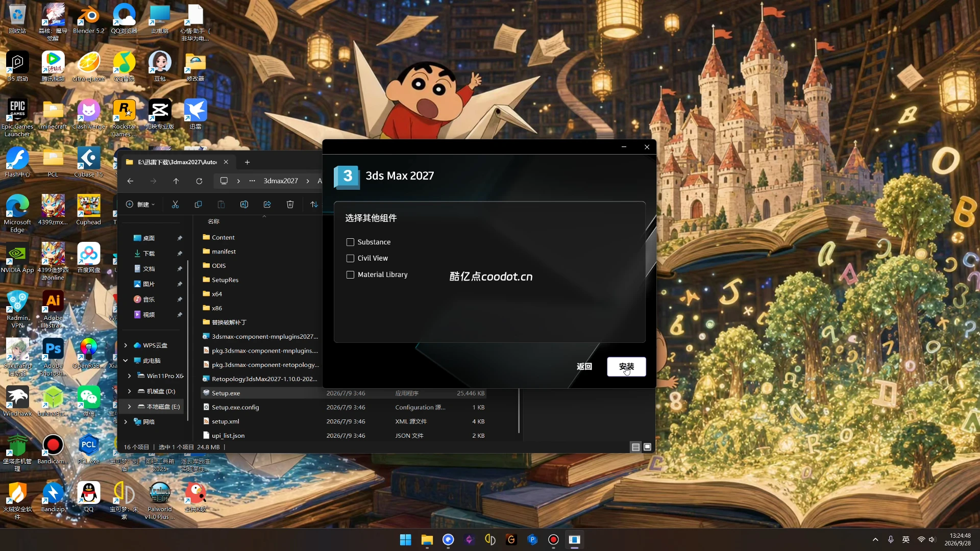Click the Explorer refresh icon

coord(199,181)
